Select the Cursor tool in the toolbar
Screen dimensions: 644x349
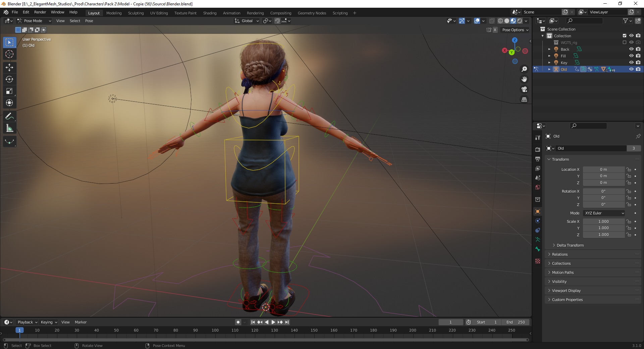click(9, 54)
